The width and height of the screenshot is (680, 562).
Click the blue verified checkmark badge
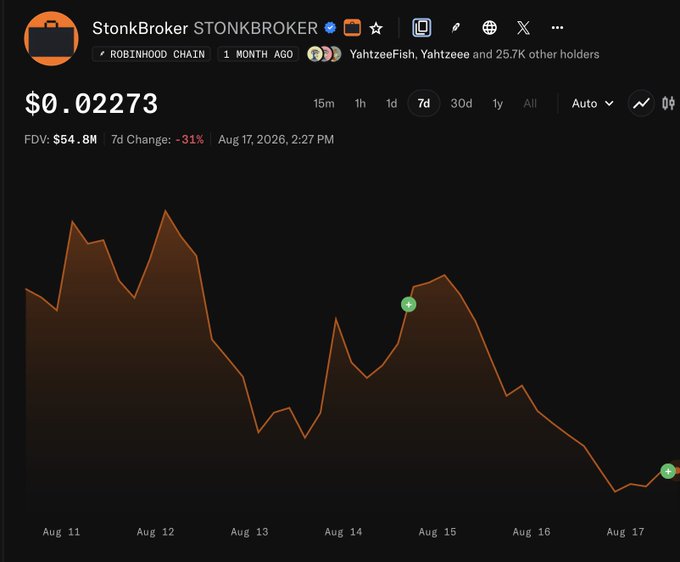pos(330,28)
